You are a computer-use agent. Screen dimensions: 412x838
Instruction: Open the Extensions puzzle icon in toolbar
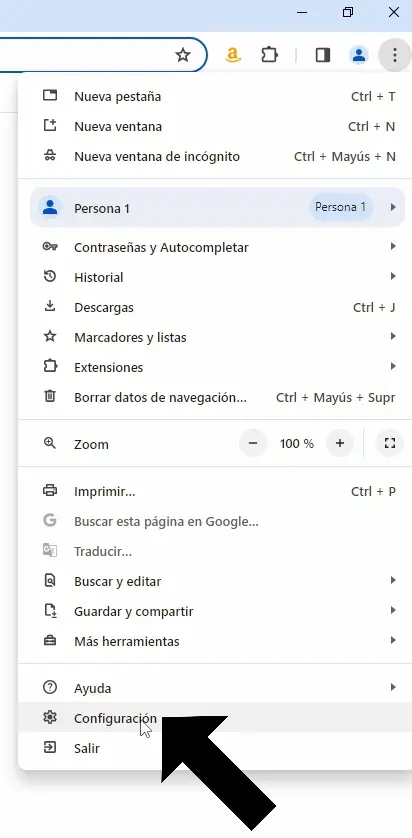[269, 55]
